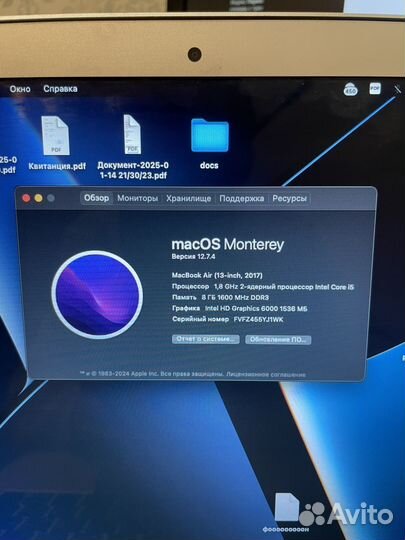Select the Документ-2025-01-14 PDF file icon
Image resolution: width=405 pixels, height=540 pixels.
coord(132,134)
